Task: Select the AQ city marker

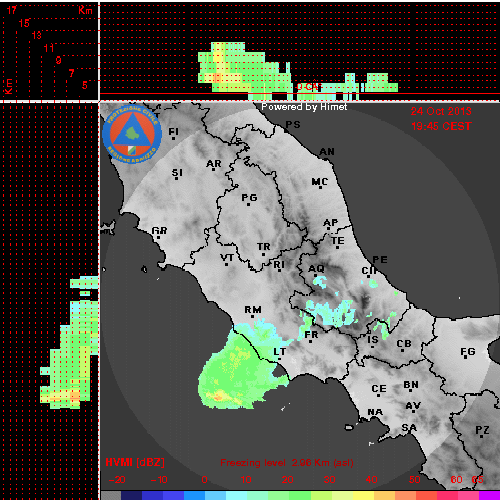Action: pos(315,275)
